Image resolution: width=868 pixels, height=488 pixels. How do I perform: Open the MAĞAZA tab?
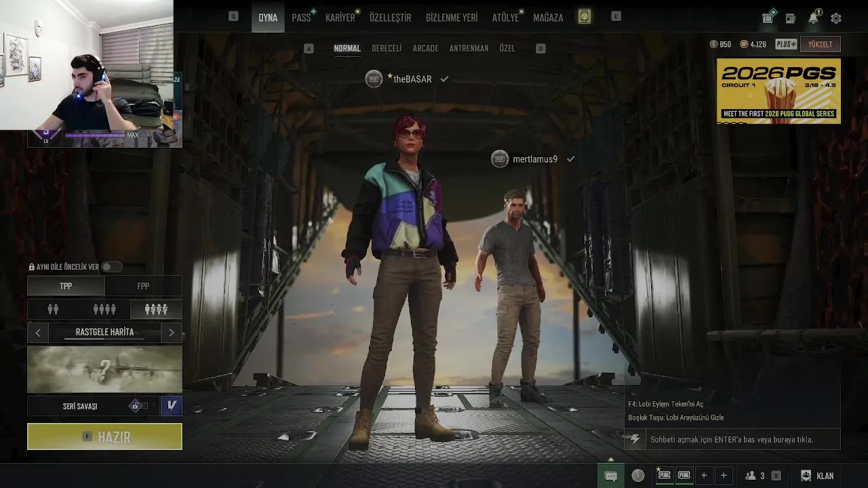[x=548, y=18]
